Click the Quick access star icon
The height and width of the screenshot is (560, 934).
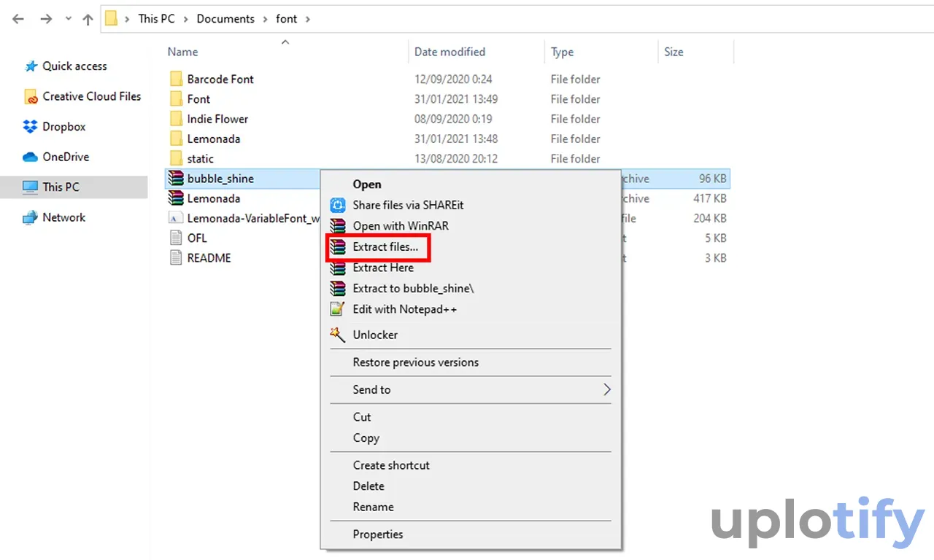(x=31, y=66)
